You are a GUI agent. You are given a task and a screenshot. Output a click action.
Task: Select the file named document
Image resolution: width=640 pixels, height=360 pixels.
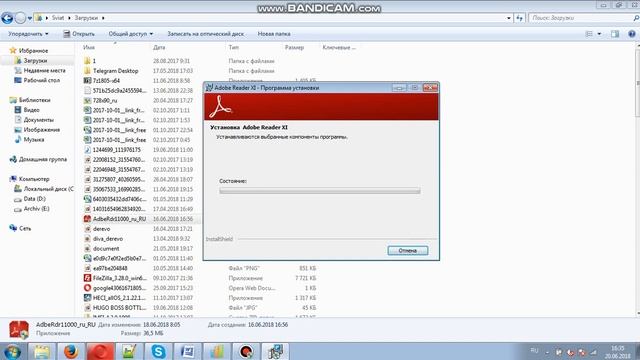tap(102, 249)
